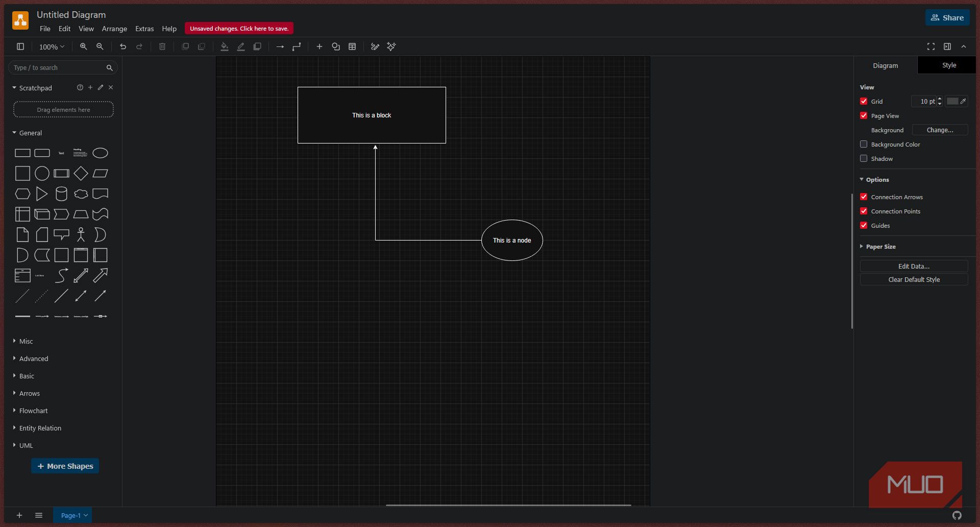980x527 pixels.
Task: Open the Extras menu
Action: (144, 29)
